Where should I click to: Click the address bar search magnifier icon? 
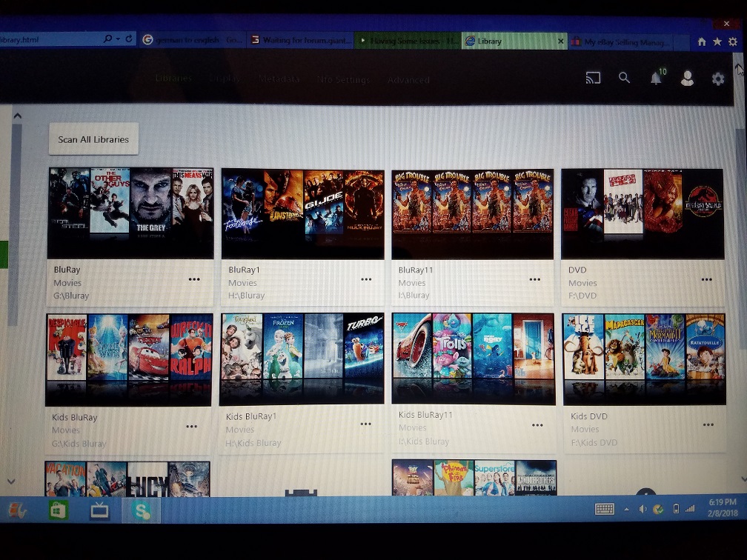point(108,39)
